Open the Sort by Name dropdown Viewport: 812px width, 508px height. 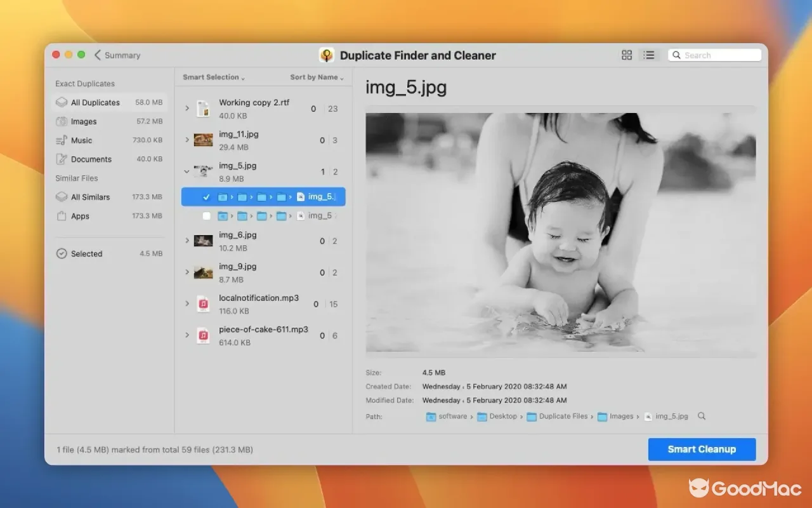coord(317,77)
